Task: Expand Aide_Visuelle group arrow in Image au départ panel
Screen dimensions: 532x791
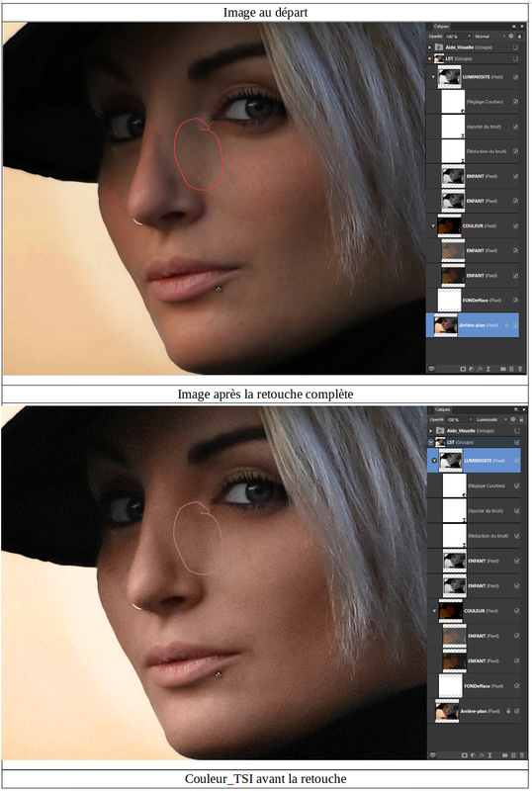Action: point(430,47)
